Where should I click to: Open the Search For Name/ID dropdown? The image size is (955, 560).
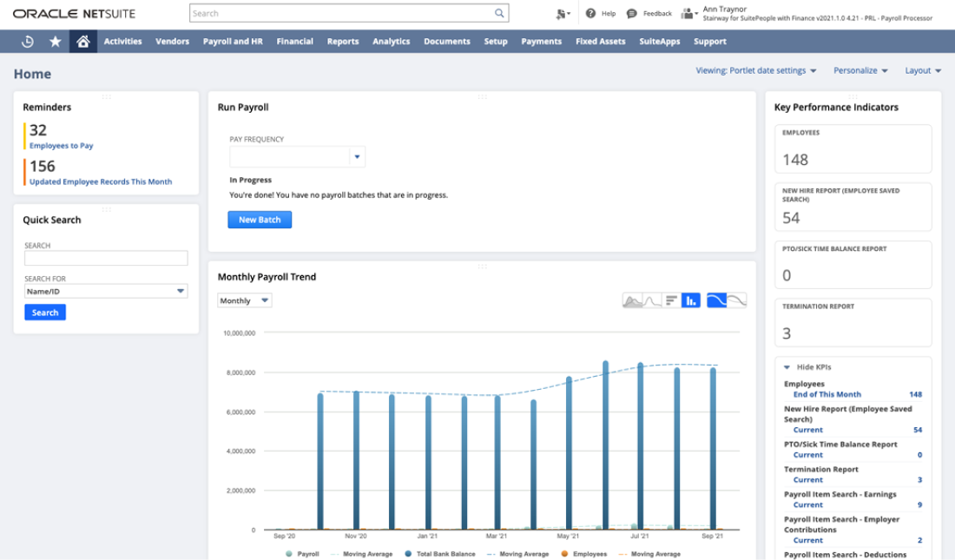click(x=106, y=291)
